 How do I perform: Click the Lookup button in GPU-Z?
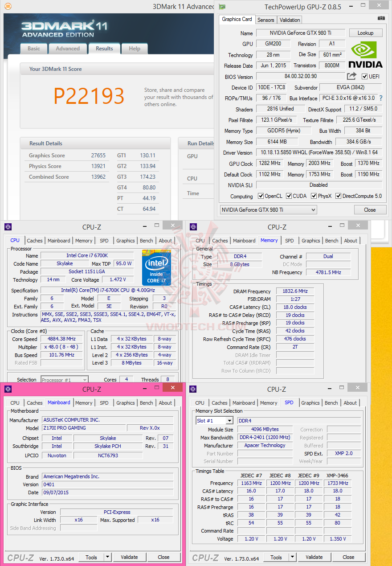(x=365, y=33)
